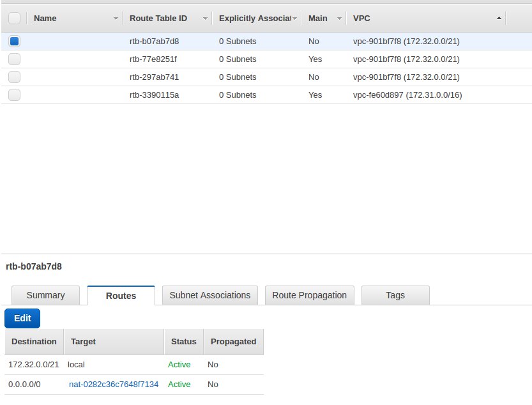The height and width of the screenshot is (405, 532).
Task: Click the blue Edit button
Action: click(x=22, y=318)
